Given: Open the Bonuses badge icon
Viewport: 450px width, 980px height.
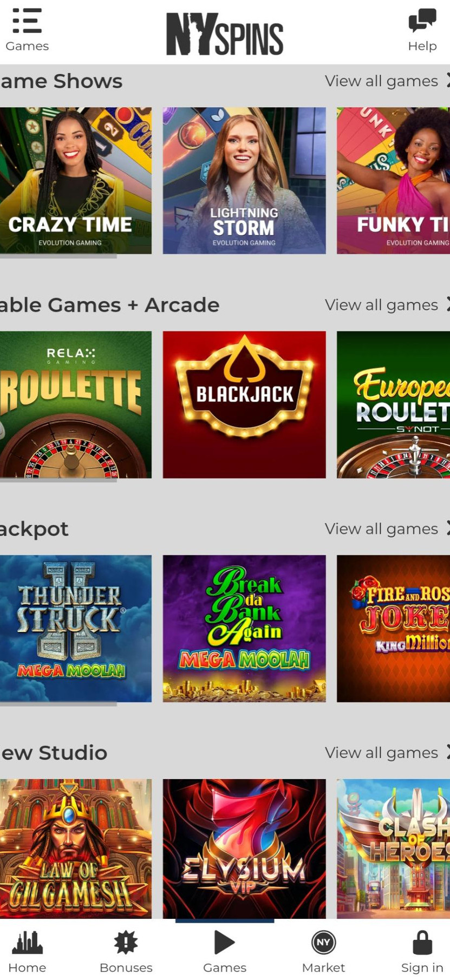Looking at the screenshot, I should click(126, 943).
